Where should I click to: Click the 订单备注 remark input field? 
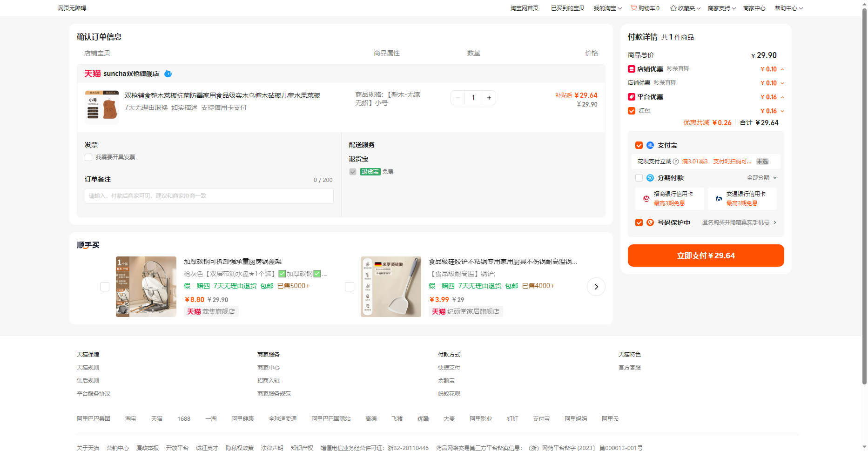tap(209, 196)
